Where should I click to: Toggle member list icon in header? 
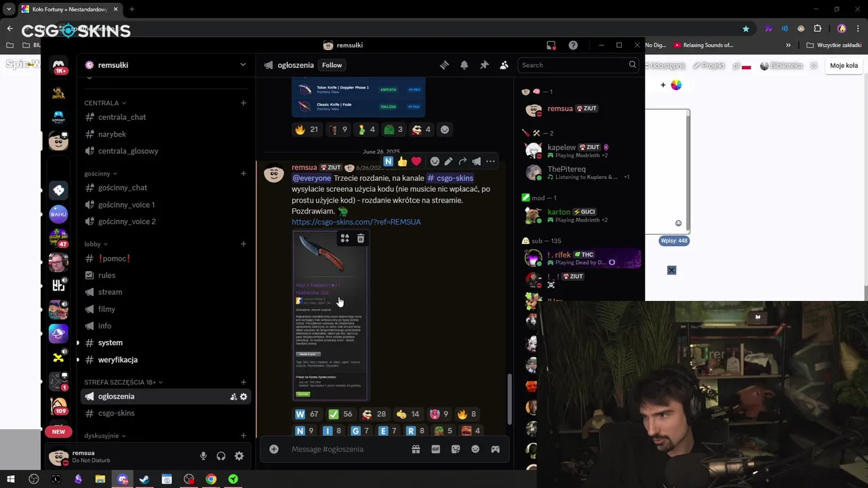[504, 65]
